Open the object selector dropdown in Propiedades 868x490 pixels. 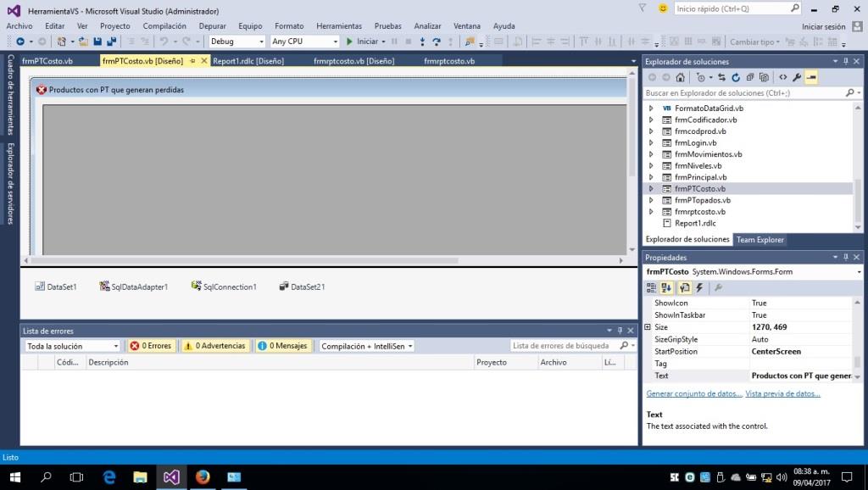click(x=860, y=272)
